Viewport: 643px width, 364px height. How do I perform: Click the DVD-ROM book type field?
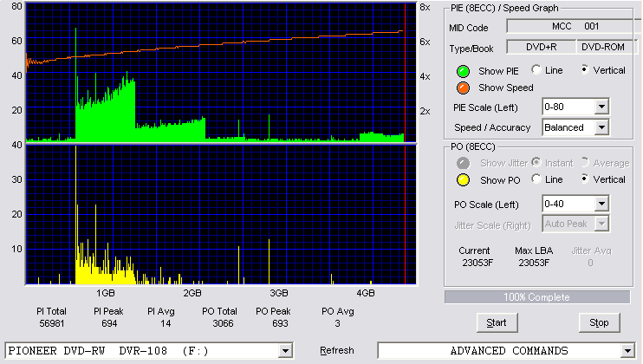tap(607, 47)
